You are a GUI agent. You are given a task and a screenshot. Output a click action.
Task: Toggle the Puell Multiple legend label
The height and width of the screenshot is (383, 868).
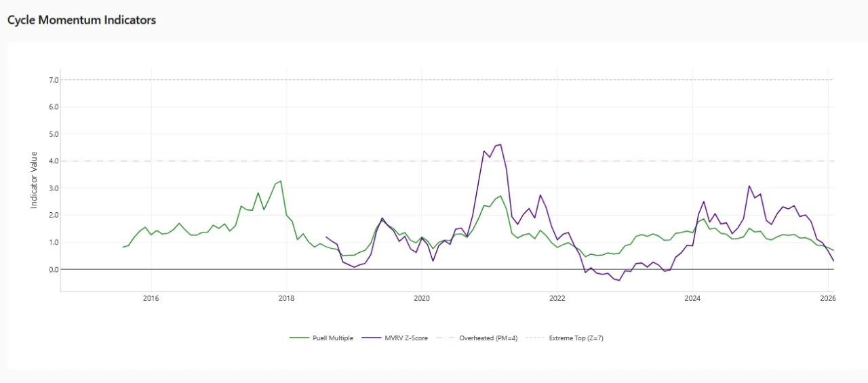[332, 338]
